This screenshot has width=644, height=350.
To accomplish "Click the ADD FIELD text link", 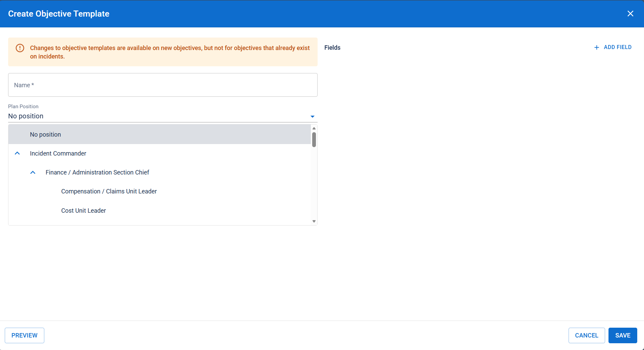I will coord(618,47).
